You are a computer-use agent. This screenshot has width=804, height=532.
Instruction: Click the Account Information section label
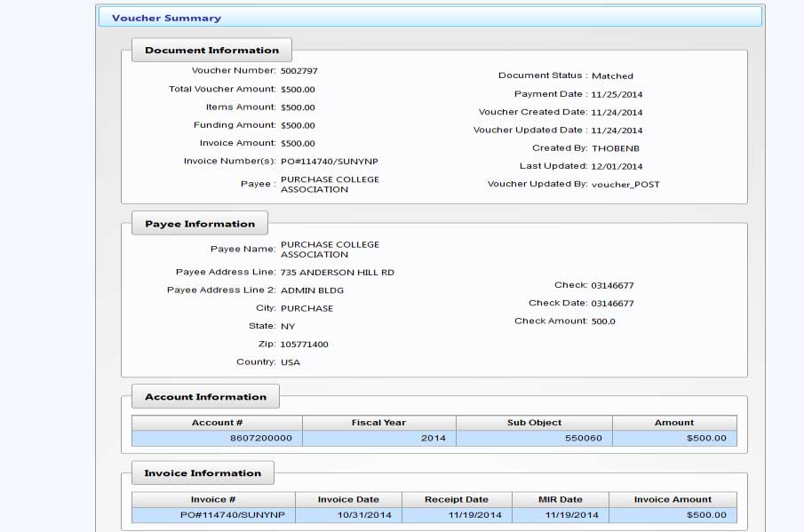point(205,397)
